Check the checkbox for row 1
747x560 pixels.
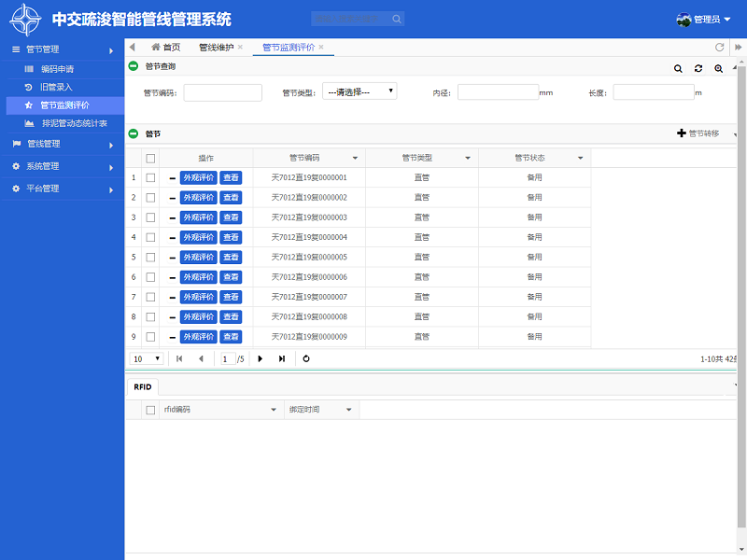(150, 177)
